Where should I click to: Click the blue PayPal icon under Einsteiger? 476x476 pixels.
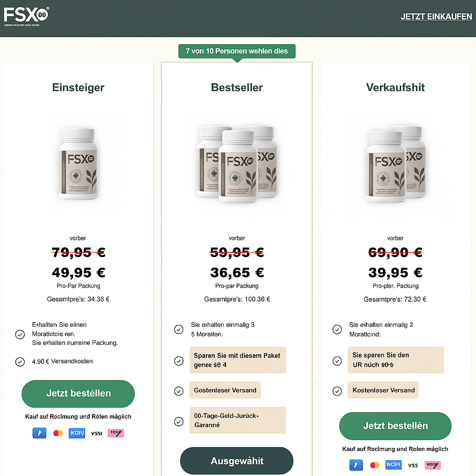click(x=40, y=433)
